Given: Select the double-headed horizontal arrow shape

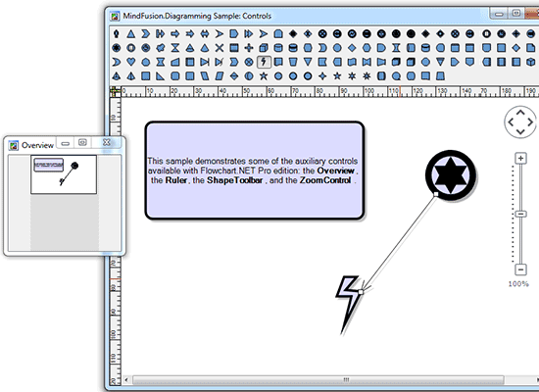Looking at the screenshot, I should [205, 33].
